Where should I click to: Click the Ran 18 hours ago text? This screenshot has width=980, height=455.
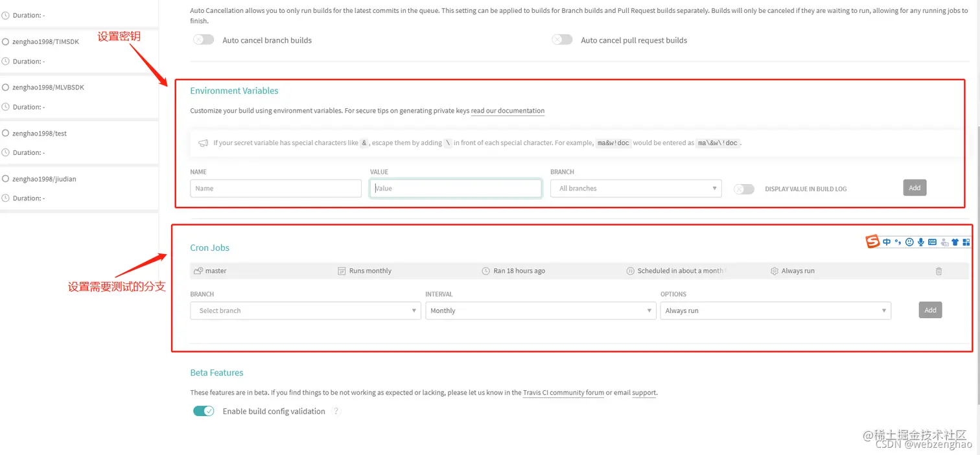point(519,271)
